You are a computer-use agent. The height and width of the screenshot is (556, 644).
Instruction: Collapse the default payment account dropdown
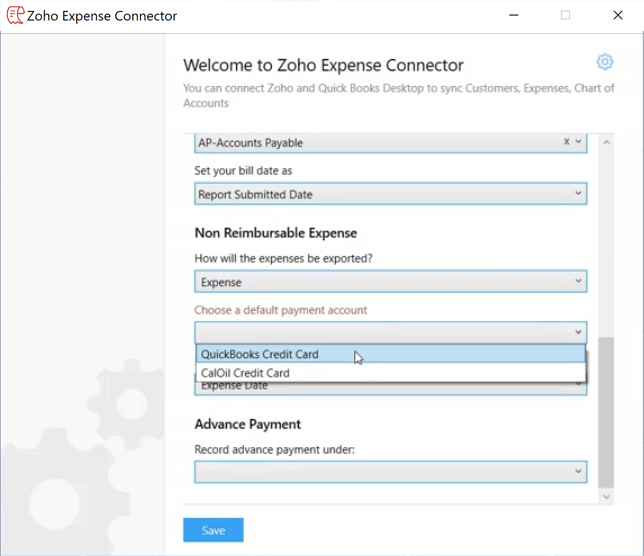578,332
